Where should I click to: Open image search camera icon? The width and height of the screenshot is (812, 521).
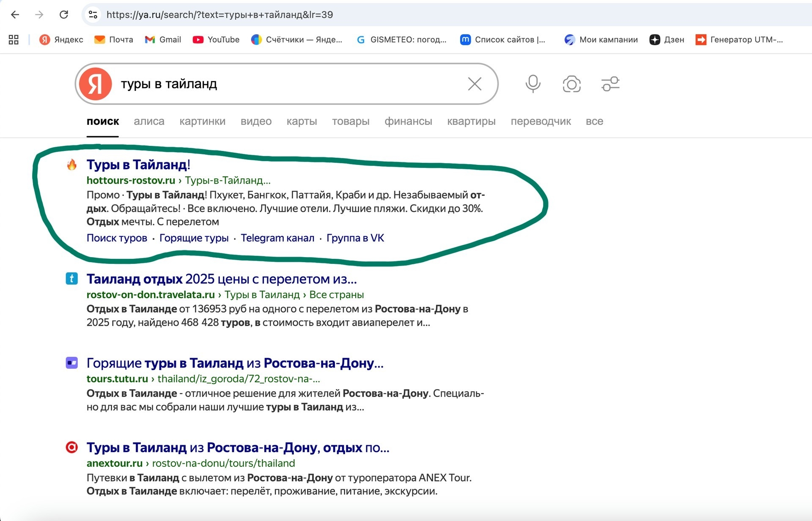point(571,84)
